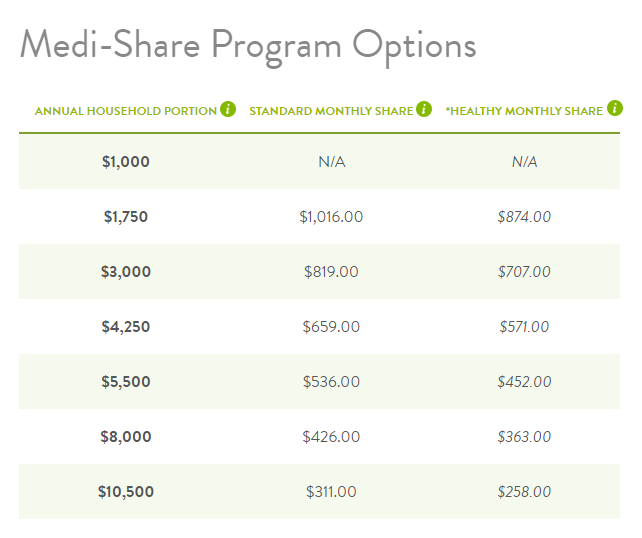Click the Healthy Monthly Share column header
Viewport: 642px width, 538px height.
click(524, 111)
